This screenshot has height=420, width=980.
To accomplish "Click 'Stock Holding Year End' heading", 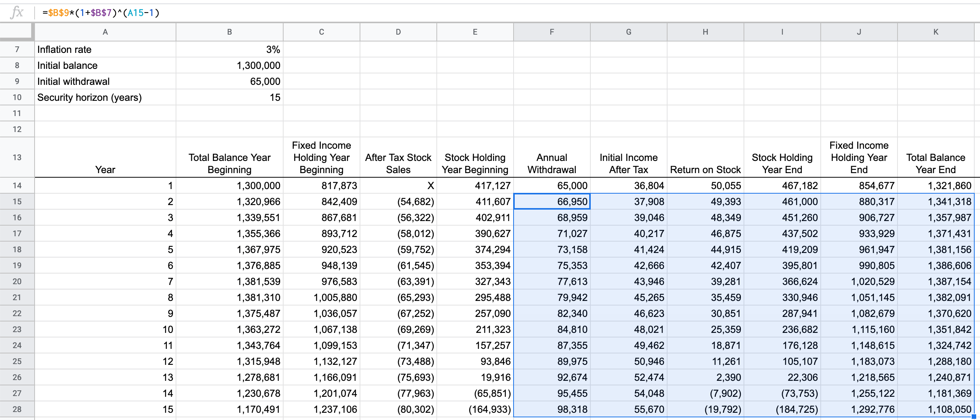I will pos(783,157).
